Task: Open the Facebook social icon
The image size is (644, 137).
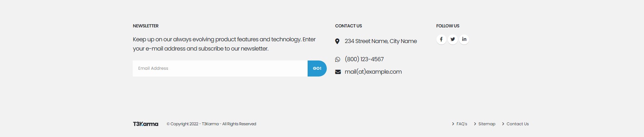Action: point(441,39)
